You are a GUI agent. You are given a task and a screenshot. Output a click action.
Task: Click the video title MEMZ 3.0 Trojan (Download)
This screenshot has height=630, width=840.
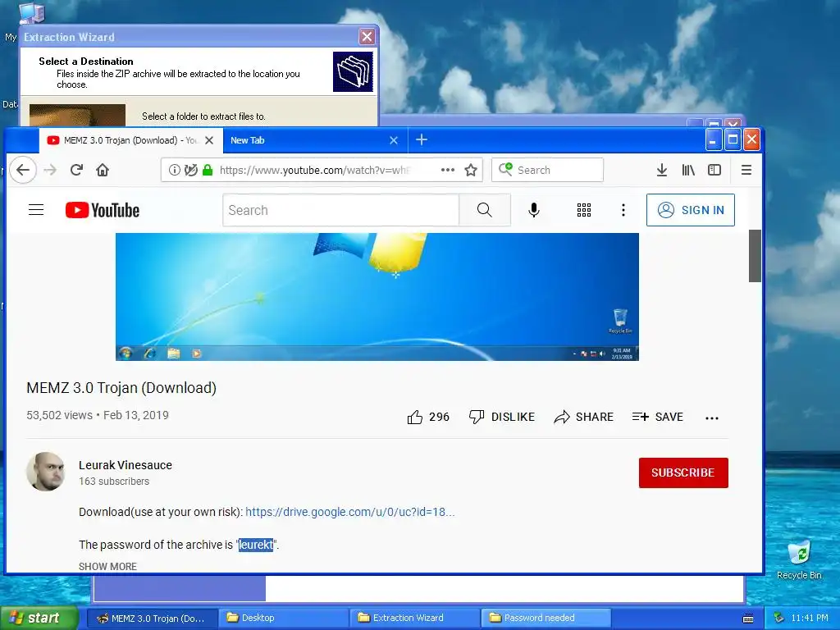click(x=121, y=388)
